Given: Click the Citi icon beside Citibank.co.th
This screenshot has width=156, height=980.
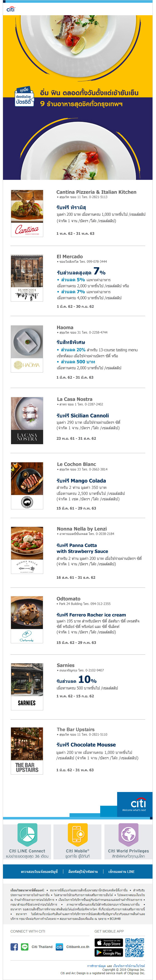Looking at the screenshot, I should (x=59, y=947).
